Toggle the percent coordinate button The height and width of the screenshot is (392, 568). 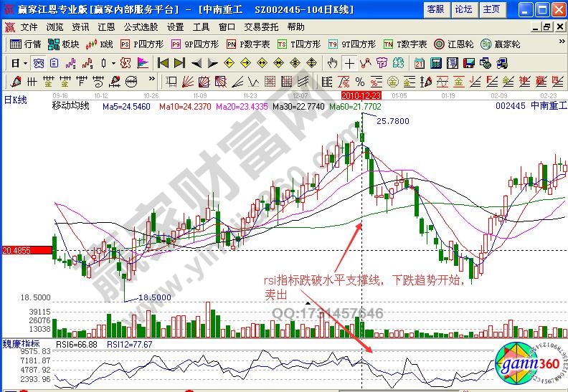359,81
